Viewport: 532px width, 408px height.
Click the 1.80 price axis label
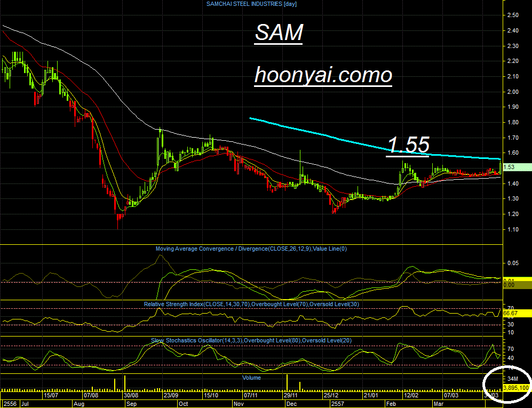point(513,122)
